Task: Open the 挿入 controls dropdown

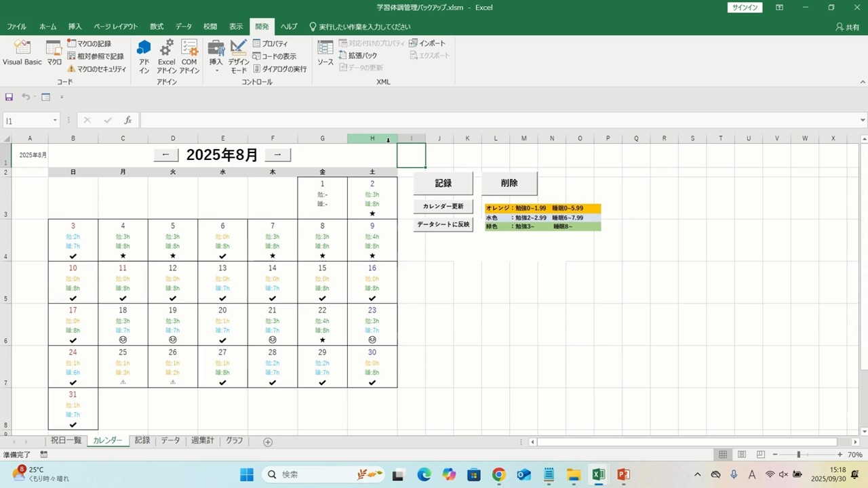Action: [x=216, y=56]
